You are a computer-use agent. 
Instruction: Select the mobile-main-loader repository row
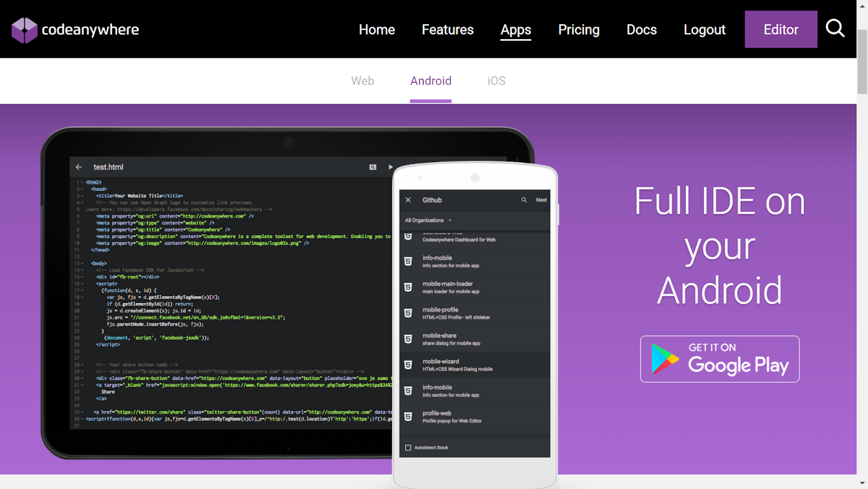[475, 287]
